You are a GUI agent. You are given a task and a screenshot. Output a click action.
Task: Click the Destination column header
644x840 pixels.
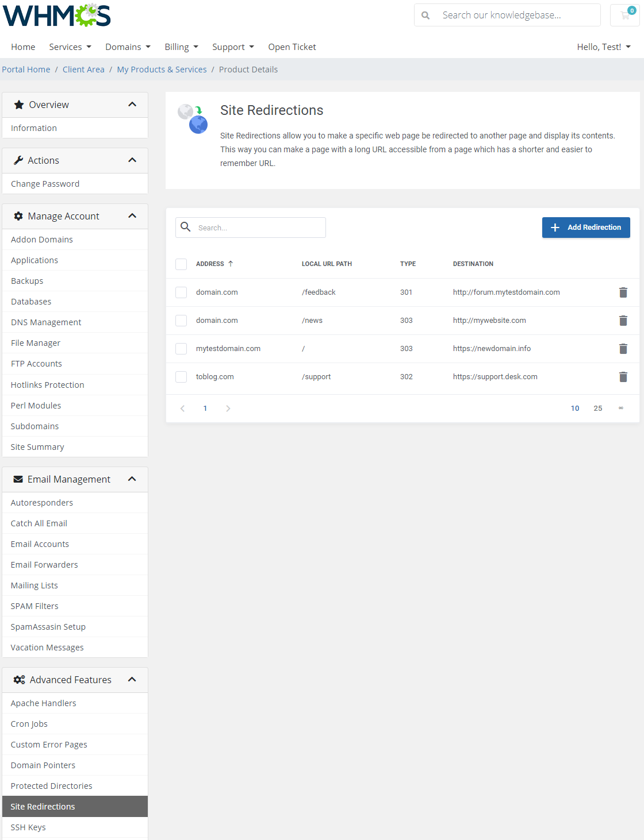click(473, 264)
